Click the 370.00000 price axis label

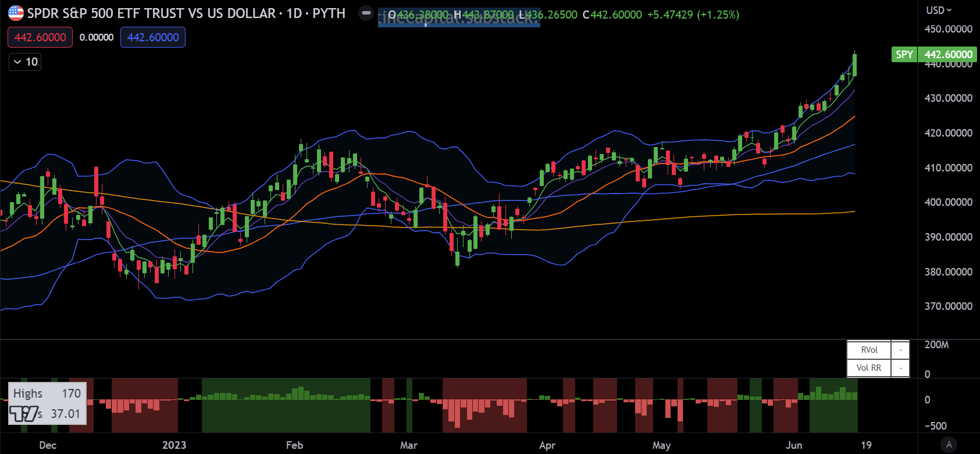pyautogui.click(x=949, y=306)
